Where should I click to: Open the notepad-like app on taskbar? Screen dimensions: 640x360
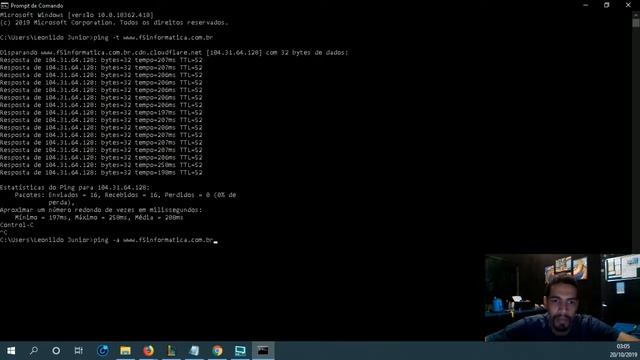(x=194, y=351)
